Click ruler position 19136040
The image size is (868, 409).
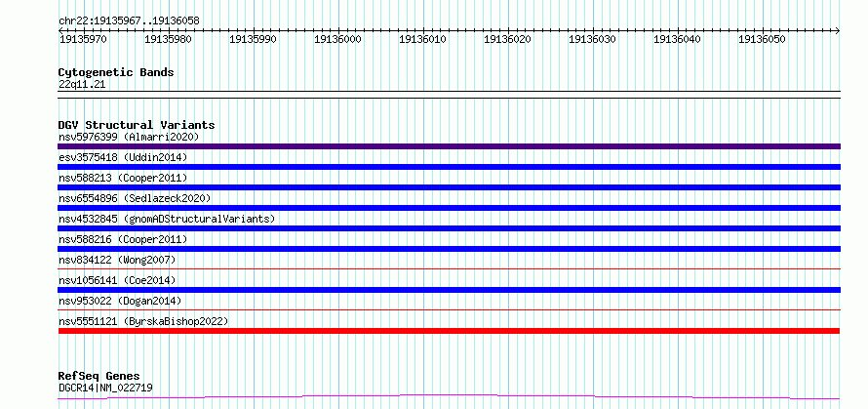coord(678,40)
